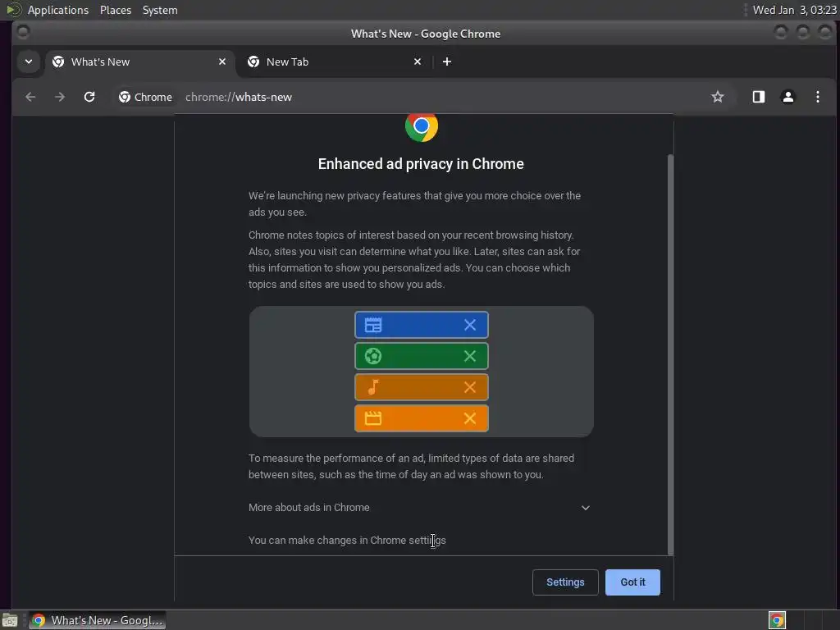
Task: Open the Places menu
Action: click(x=115, y=10)
